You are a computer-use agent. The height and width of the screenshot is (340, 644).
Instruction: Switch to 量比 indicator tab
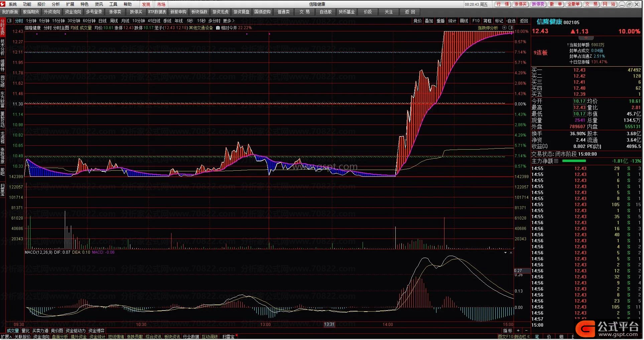25,331
